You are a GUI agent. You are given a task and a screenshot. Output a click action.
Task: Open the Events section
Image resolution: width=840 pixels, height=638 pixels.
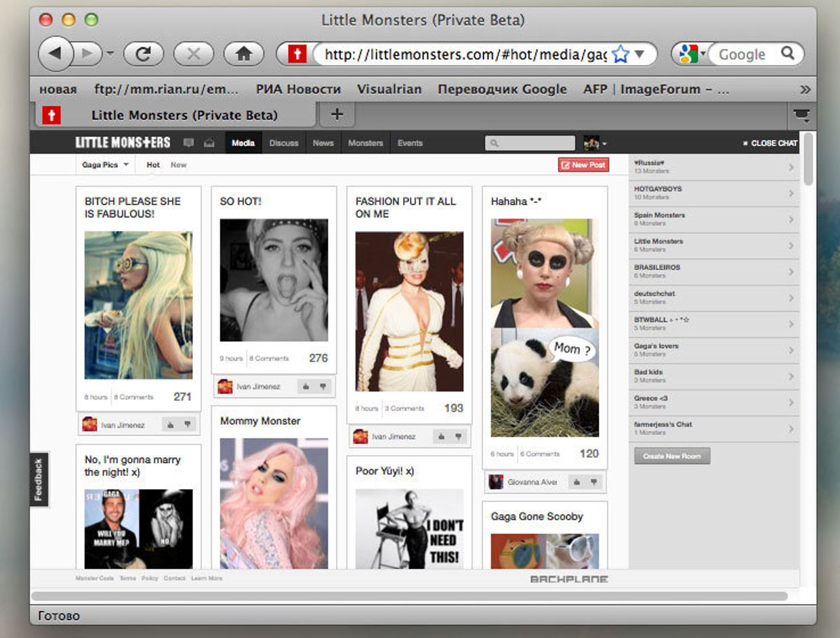click(410, 143)
